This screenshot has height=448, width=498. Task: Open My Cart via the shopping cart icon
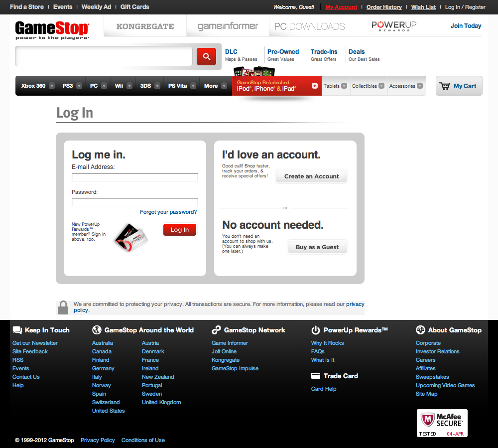(445, 86)
